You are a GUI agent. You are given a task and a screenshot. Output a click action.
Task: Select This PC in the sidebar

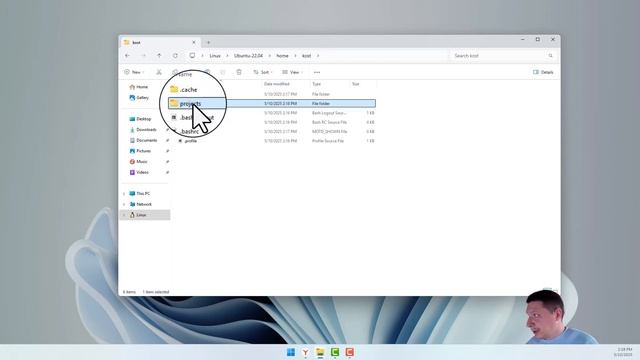pyautogui.click(x=140, y=193)
